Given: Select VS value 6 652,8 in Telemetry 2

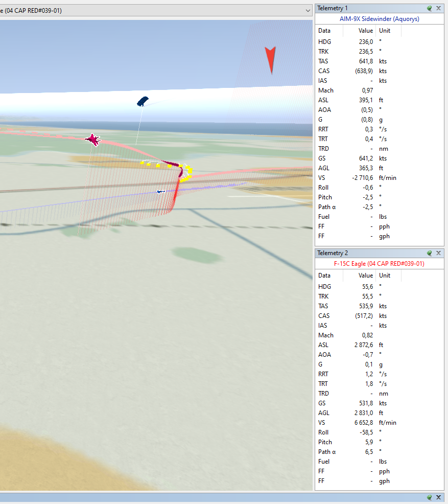Looking at the screenshot, I should coord(364,423).
